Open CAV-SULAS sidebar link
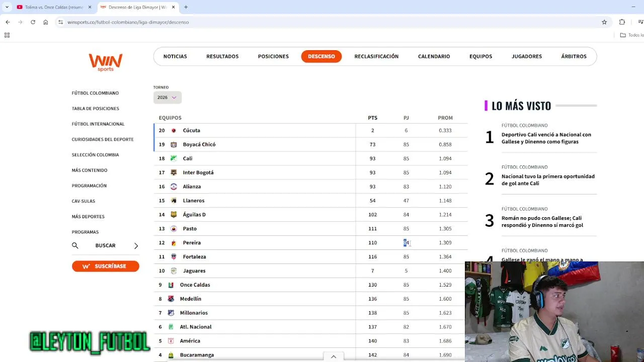The width and height of the screenshot is (644, 362). pyautogui.click(x=84, y=201)
